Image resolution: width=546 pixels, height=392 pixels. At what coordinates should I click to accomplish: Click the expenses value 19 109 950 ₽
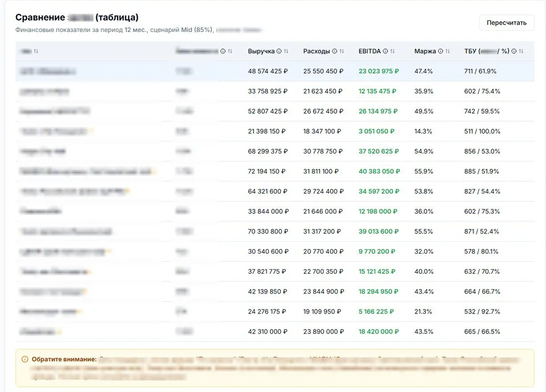(x=322, y=312)
